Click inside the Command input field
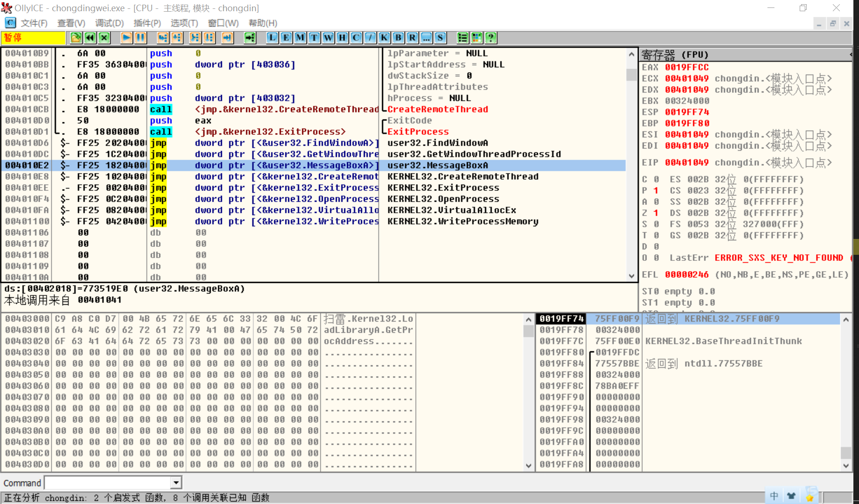This screenshot has width=859, height=504. click(108, 483)
